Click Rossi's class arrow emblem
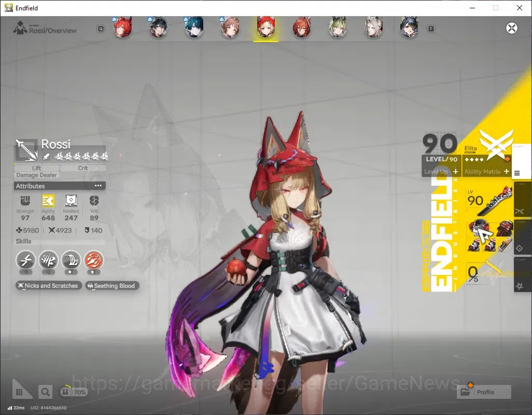Image resolution: width=532 pixels, height=415 pixels. tap(26, 150)
